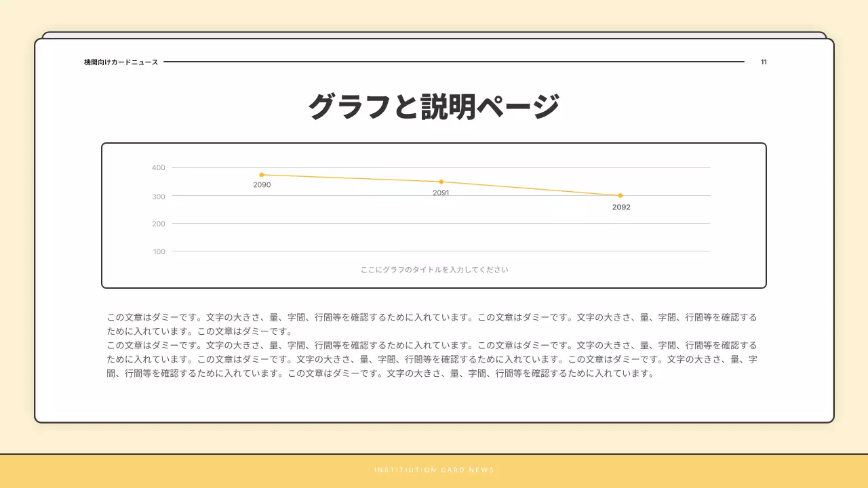Screen dimensions: 868x488
Task: Click the 2090 year label
Action: coord(262,184)
